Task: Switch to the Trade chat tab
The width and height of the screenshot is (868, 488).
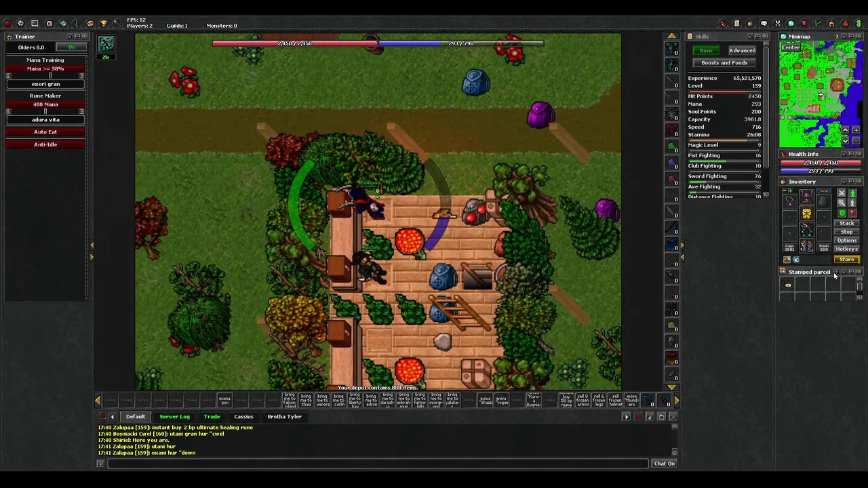Action: pyautogui.click(x=212, y=417)
